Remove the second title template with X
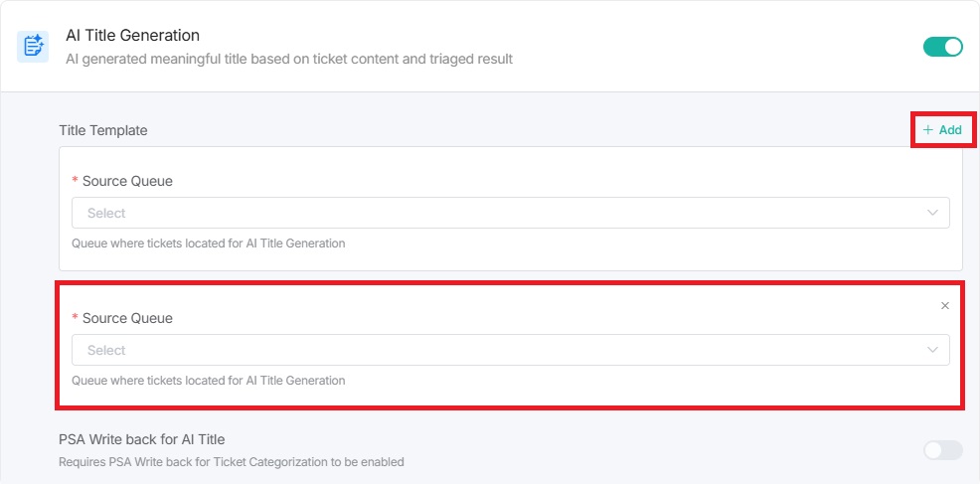Screen dimensions: 980x484 point(945,305)
